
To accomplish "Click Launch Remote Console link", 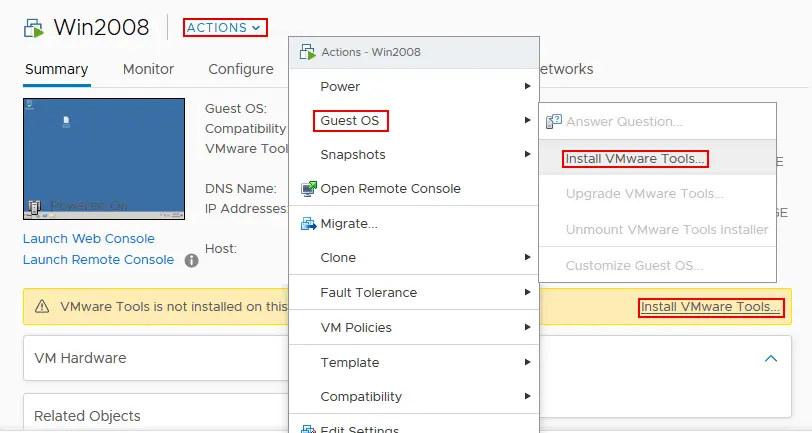I will click(98, 259).
